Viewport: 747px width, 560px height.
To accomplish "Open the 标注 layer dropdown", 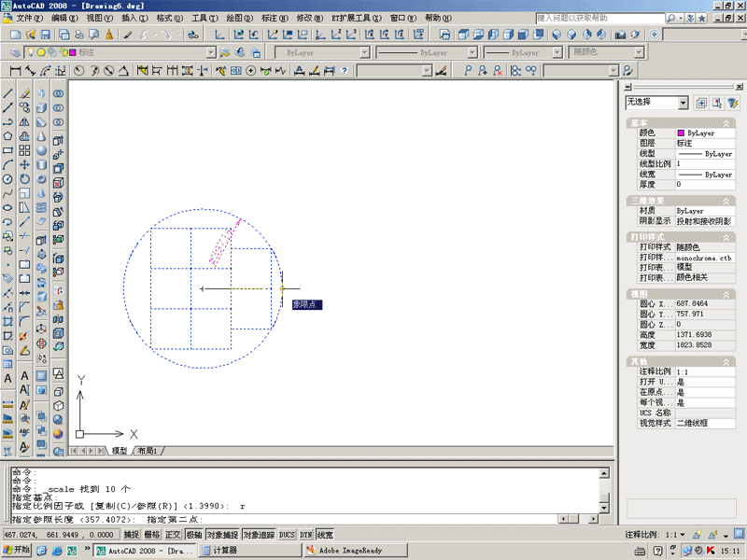I will tap(211, 52).
